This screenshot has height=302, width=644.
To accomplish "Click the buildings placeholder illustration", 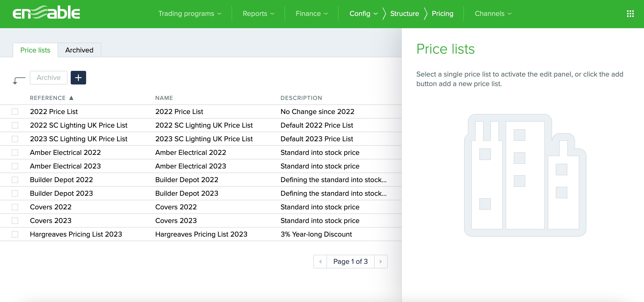I will (x=525, y=175).
